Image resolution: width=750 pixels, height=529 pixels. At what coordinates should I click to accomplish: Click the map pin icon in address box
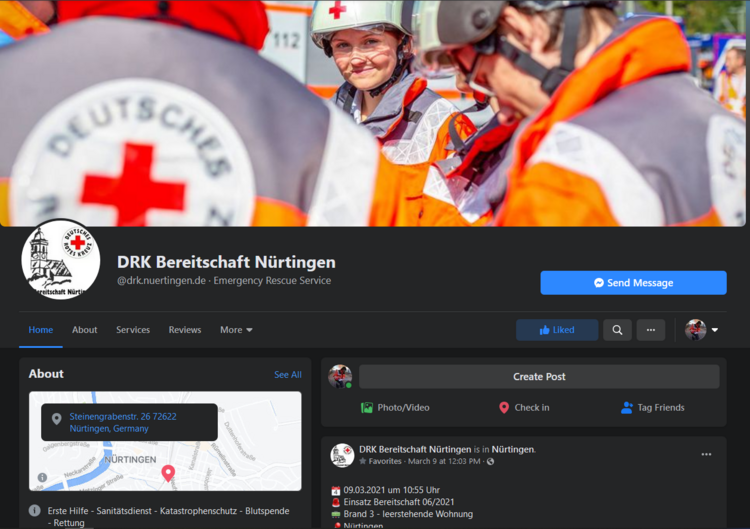56,419
